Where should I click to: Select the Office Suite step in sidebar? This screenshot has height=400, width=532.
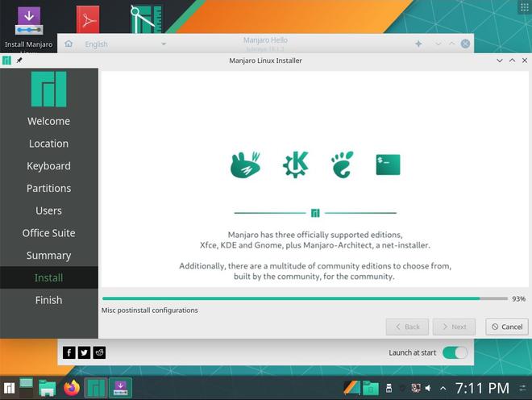coord(49,233)
